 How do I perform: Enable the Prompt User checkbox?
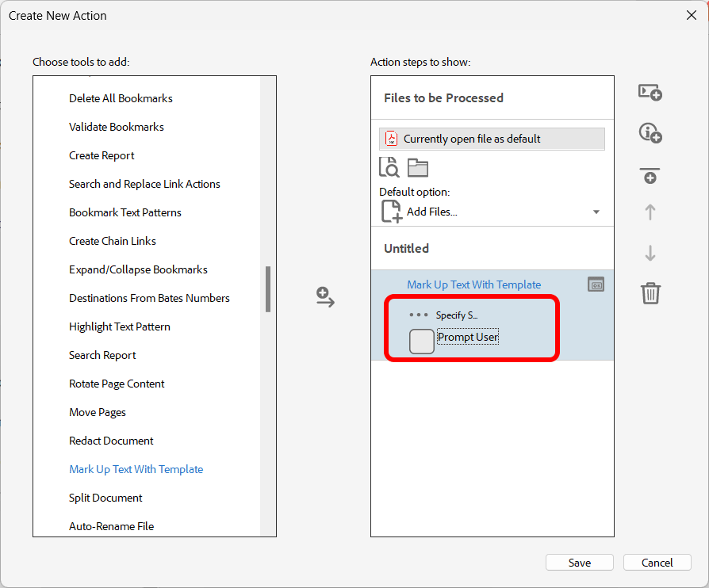pos(422,341)
